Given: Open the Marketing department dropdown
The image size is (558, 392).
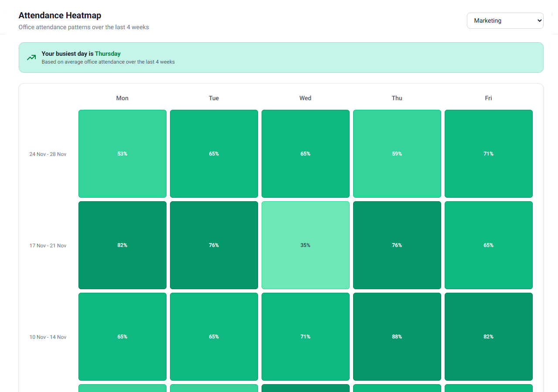Looking at the screenshot, I should (x=505, y=20).
